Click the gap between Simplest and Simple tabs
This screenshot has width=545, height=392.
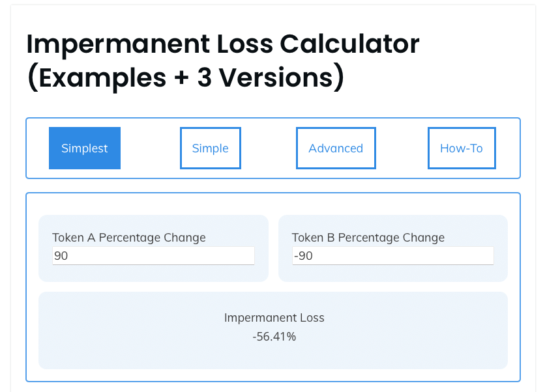pyautogui.click(x=150, y=148)
